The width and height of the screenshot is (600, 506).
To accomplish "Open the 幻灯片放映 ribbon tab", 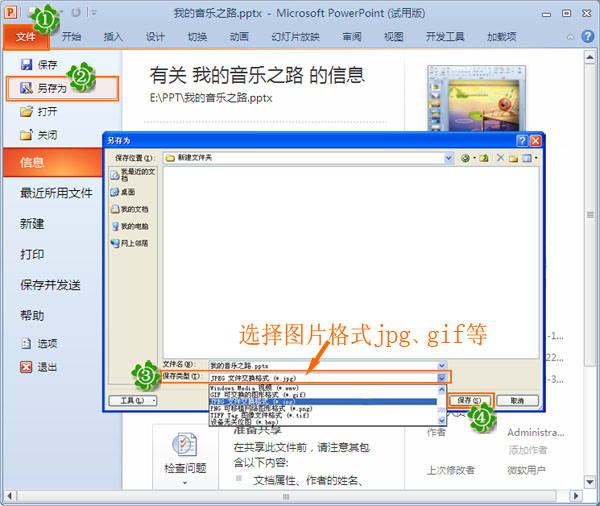I will [297, 37].
